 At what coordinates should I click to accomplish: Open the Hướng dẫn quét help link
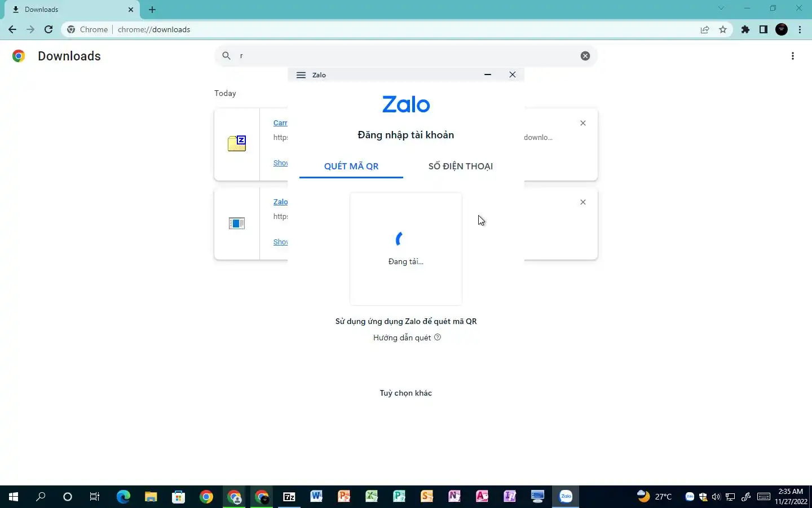(x=407, y=338)
